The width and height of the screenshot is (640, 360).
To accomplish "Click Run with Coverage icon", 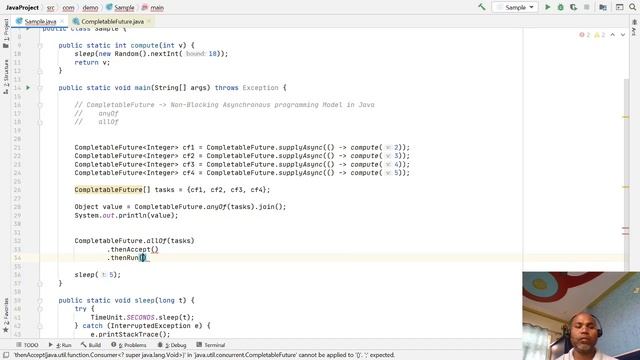I will click(573, 7).
